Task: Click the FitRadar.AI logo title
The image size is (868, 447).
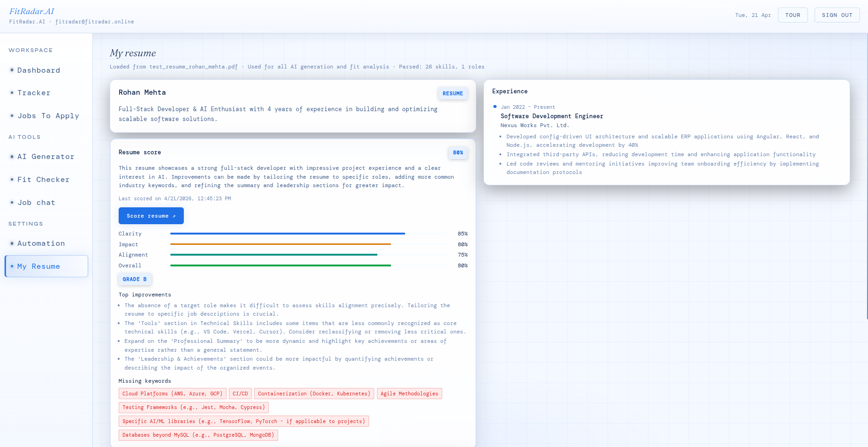Action: pos(32,11)
